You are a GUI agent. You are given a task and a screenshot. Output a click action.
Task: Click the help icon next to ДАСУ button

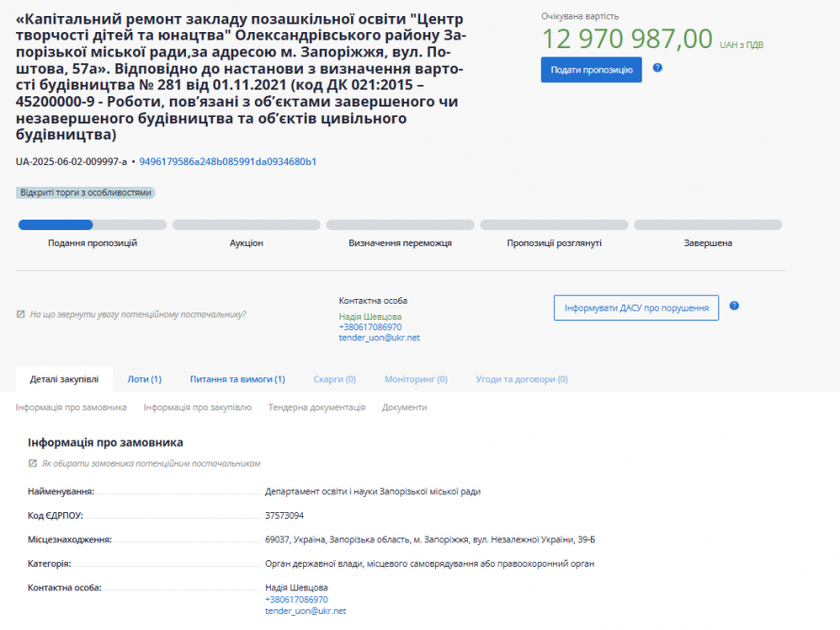click(x=734, y=306)
